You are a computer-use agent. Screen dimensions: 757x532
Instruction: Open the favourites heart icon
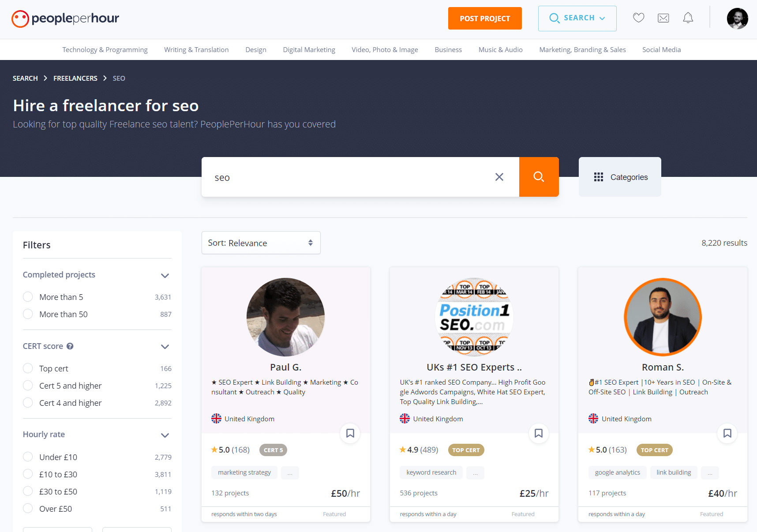tap(638, 18)
